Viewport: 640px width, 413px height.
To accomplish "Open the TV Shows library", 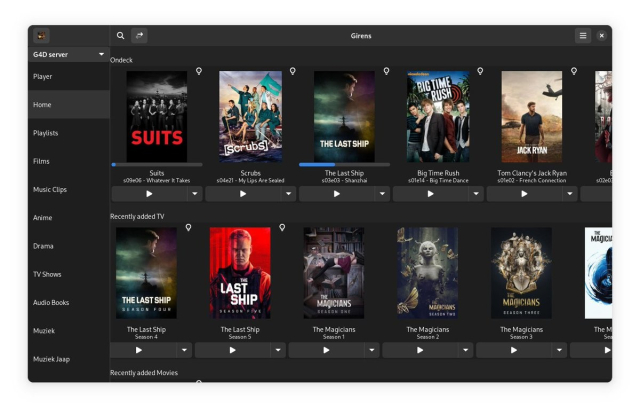I will 69,274.
